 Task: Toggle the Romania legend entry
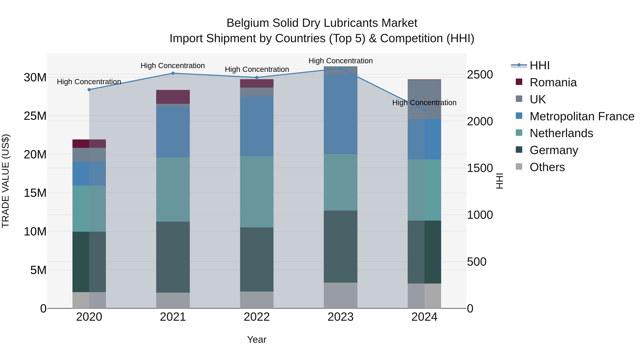[x=546, y=82]
